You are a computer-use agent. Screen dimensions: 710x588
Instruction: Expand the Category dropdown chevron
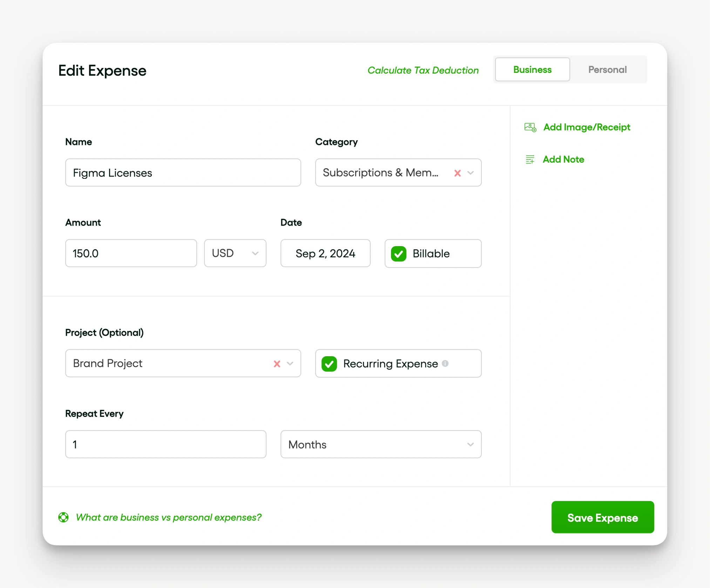point(471,173)
